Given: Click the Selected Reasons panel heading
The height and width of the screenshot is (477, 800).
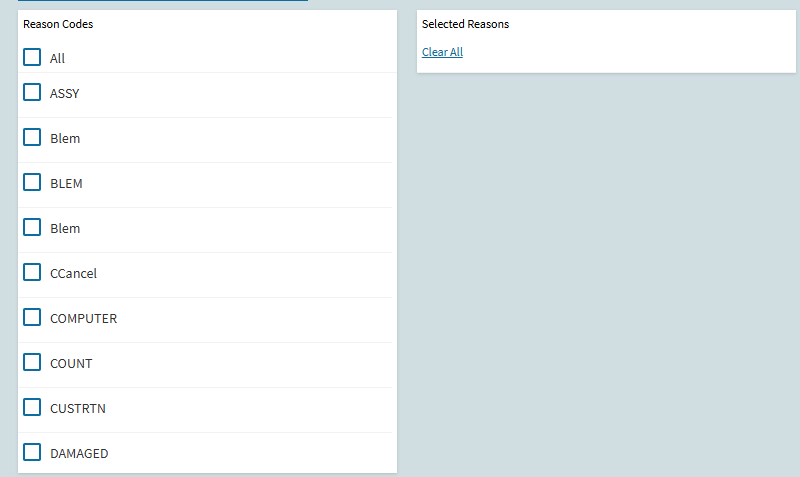Looking at the screenshot, I should pos(465,24).
